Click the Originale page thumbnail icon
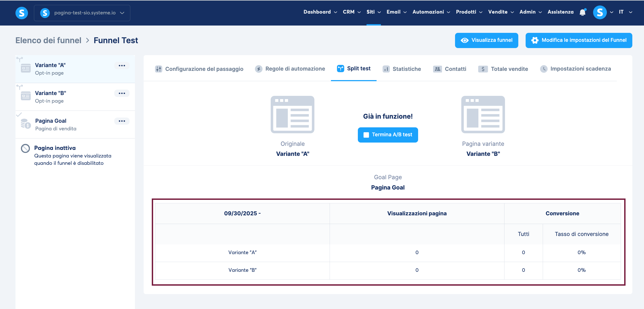This screenshot has height=309, width=644. pyautogui.click(x=292, y=114)
